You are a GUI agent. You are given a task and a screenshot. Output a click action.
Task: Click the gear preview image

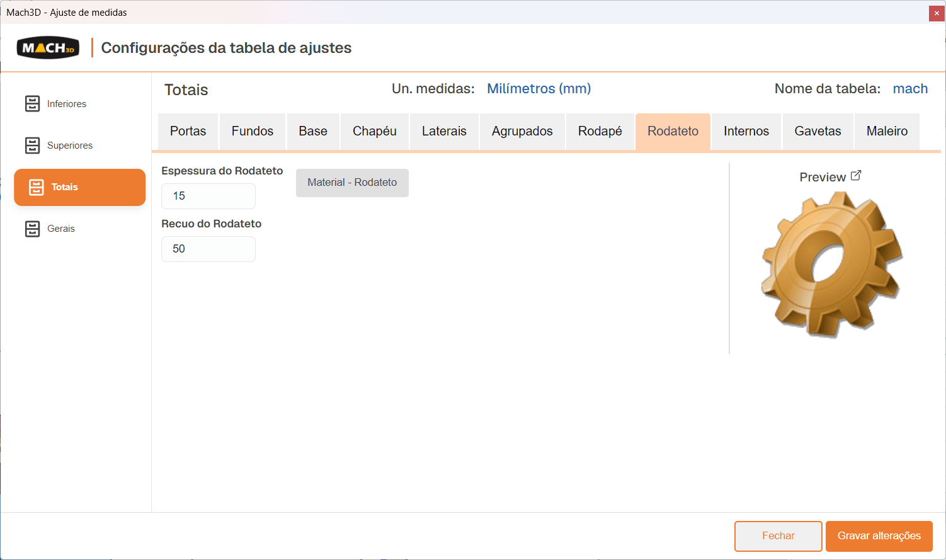832,265
